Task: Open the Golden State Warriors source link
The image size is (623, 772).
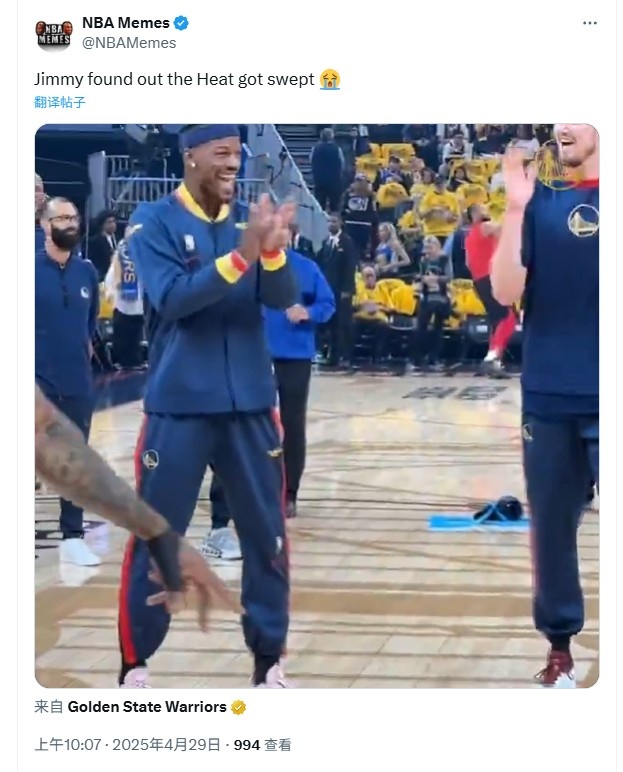Action: click(147, 707)
